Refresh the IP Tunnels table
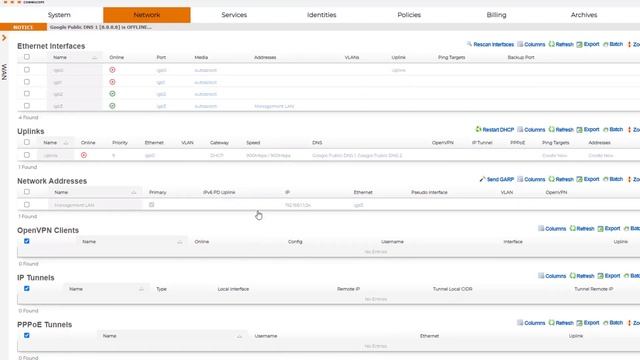 coord(582,276)
